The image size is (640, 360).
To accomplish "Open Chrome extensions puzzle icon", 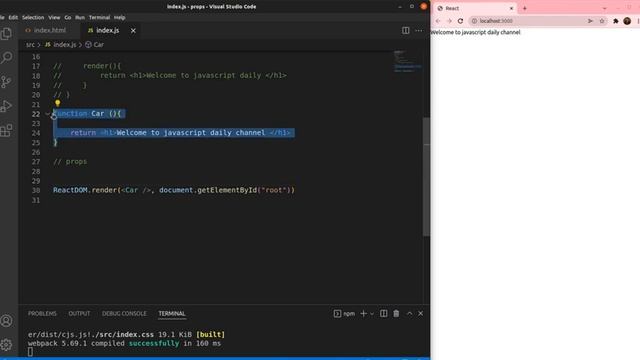I will tap(616, 21).
